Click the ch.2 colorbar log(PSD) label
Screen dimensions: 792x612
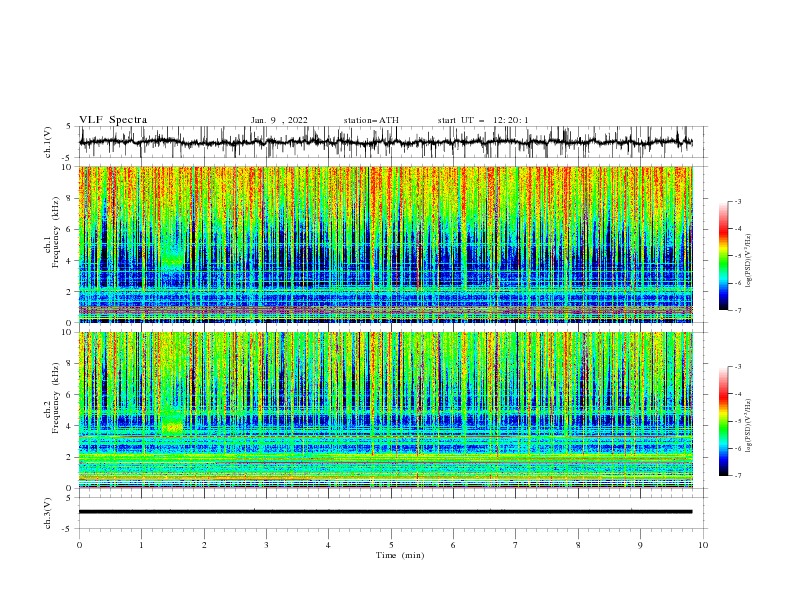pyautogui.click(x=748, y=426)
